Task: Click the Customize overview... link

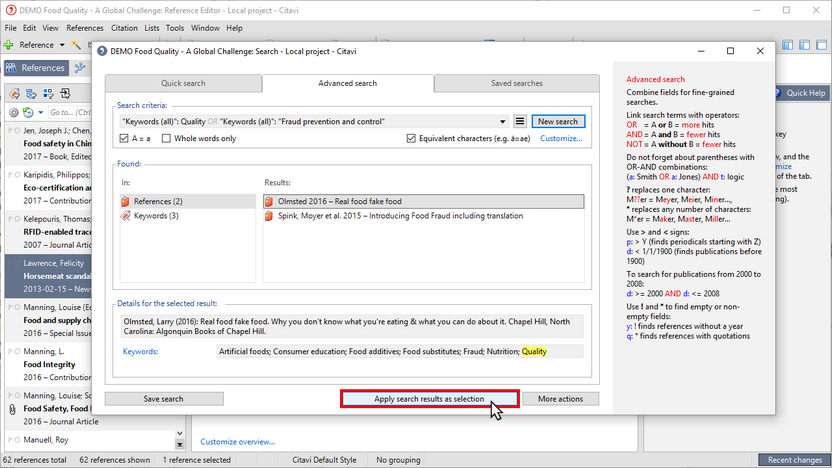Action: pos(237,441)
